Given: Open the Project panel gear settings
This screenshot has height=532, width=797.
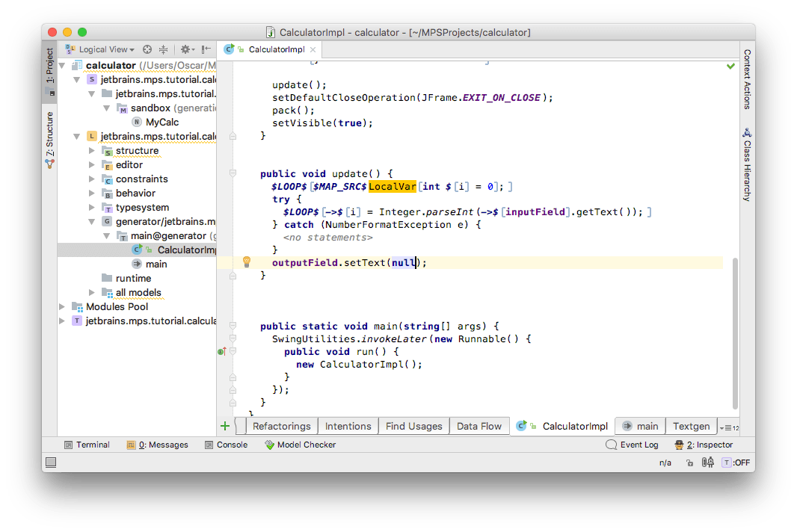Looking at the screenshot, I should pyautogui.click(x=185, y=49).
